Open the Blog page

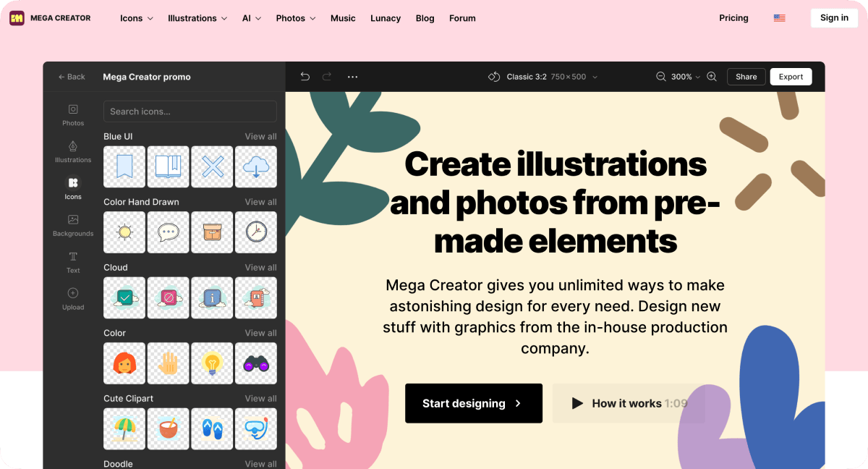tap(425, 18)
